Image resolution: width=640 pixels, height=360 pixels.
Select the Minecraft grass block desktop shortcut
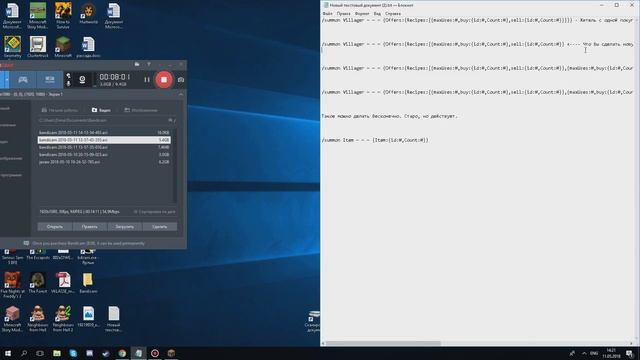click(x=63, y=47)
